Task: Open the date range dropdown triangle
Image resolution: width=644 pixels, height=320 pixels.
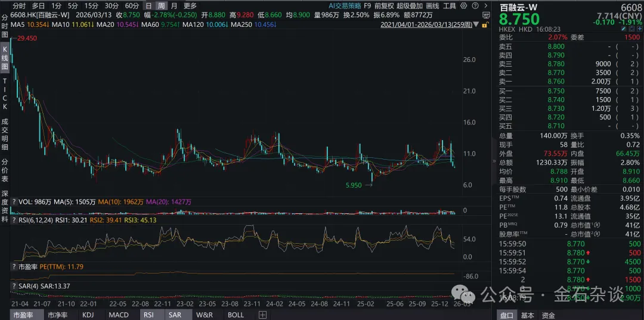Action: coord(476,24)
